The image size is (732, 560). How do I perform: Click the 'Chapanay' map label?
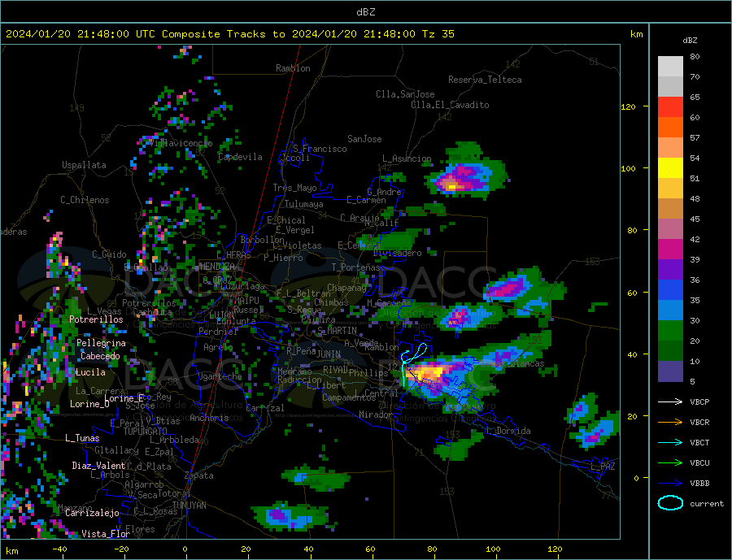click(x=346, y=288)
